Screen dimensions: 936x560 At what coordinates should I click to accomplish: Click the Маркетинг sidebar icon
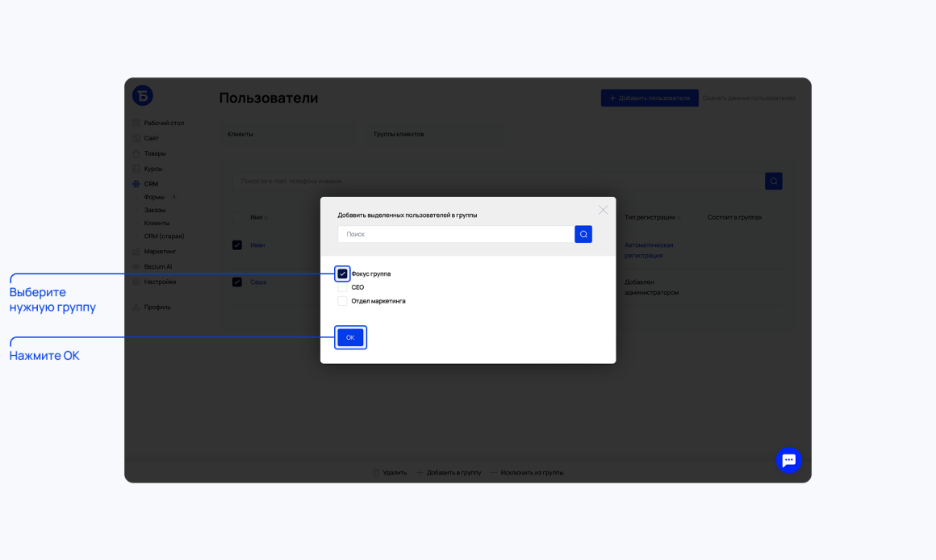point(136,251)
